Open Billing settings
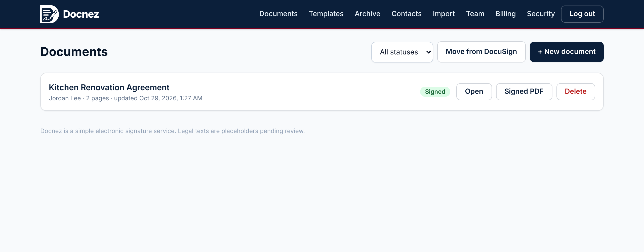The height and width of the screenshot is (252, 644). [506, 14]
